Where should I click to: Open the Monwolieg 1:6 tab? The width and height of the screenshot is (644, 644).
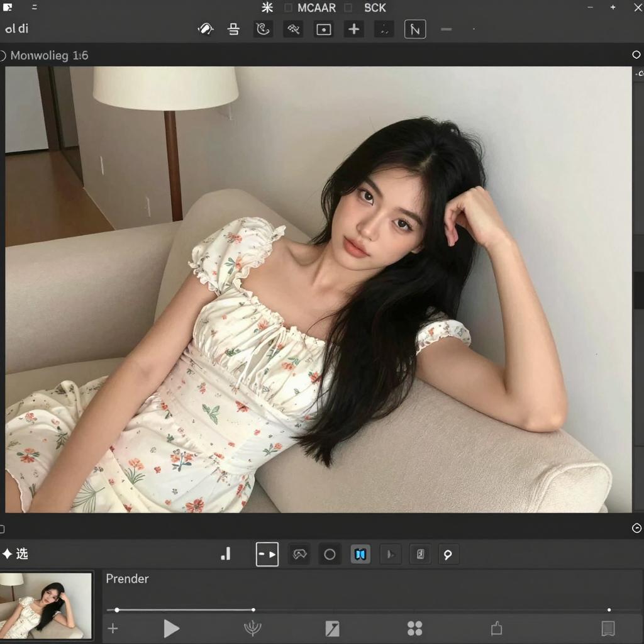tap(49, 55)
